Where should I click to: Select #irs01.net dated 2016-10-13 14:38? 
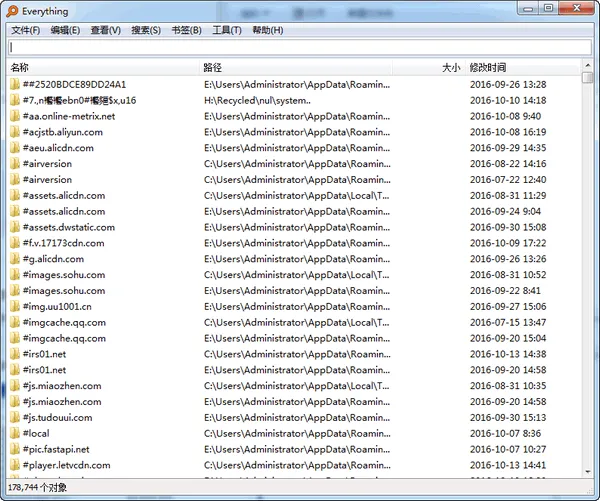pos(44,354)
